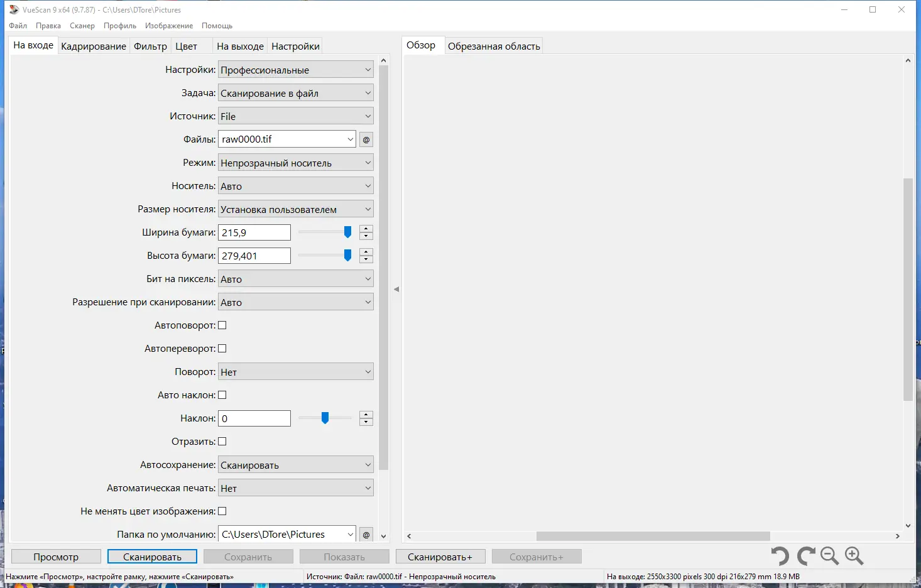
Task: Enable the Автопереворот checkbox
Action: [x=222, y=349]
